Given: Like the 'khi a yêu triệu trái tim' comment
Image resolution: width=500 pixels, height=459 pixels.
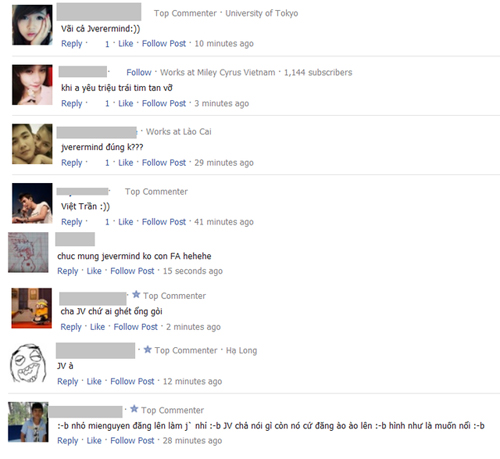Looking at the screenshot, I should (x=126, y=103).
